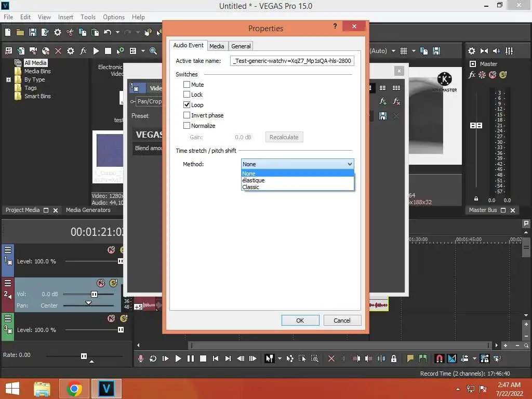
Task: Click the Extract Audio from CD icon
Action: tap(46, 51)
